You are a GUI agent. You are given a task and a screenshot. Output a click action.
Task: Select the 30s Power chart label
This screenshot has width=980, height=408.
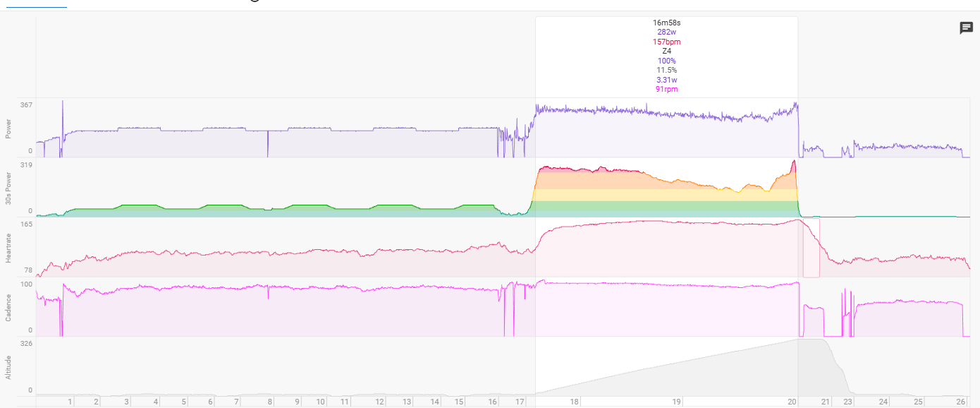point(8,188)
